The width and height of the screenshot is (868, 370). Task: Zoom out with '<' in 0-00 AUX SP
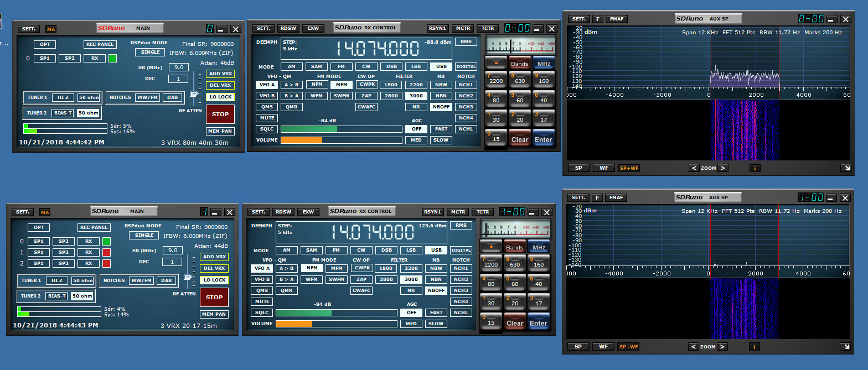click(694, 168)
